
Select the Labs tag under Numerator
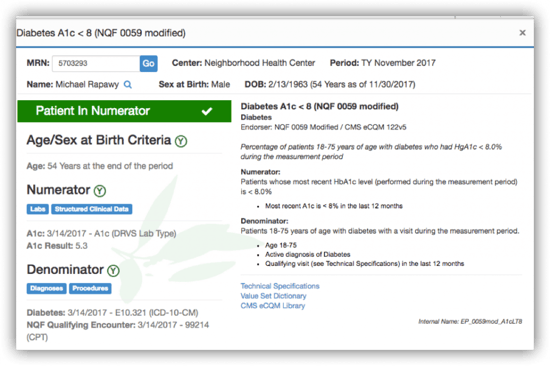[38, 209]
